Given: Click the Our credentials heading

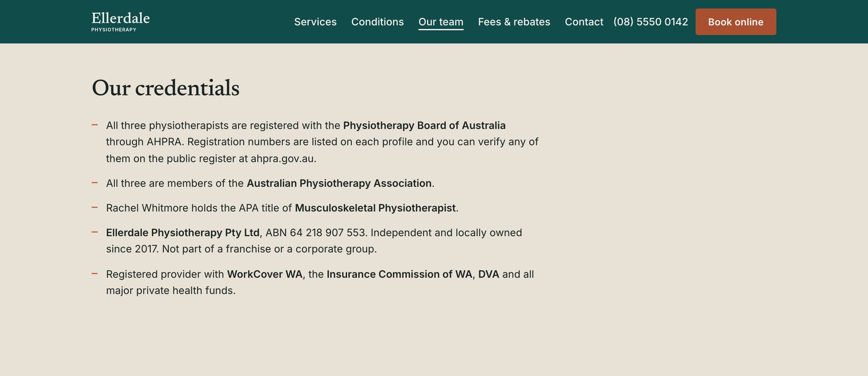Looking at the screenshot, I should point(166,88).
